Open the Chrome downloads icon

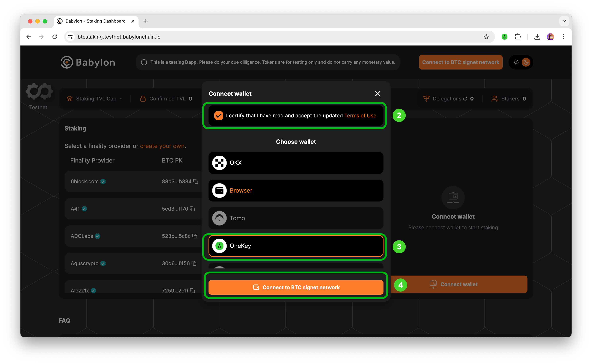[537, 37]
